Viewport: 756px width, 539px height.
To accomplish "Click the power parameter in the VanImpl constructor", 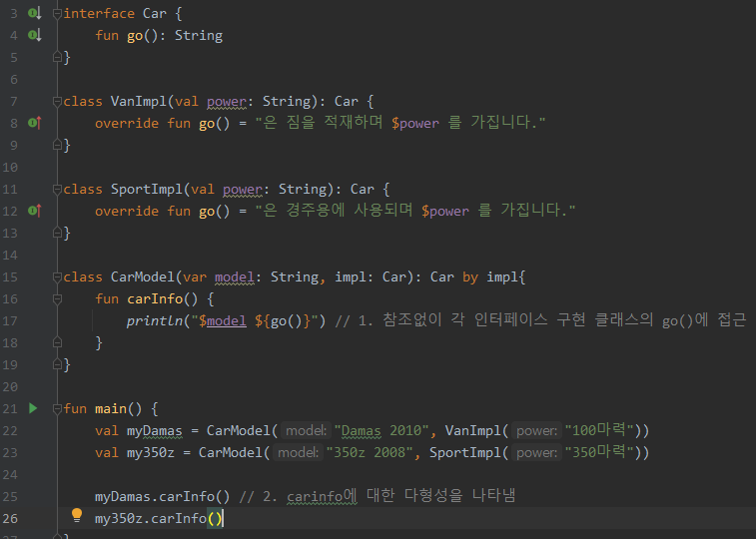I will pyautogui.click(x=226, y=101).
